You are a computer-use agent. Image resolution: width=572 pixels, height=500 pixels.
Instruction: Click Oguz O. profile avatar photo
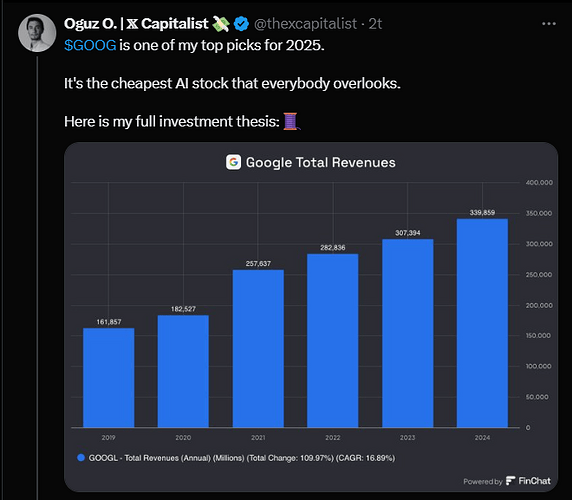point(37,33)
